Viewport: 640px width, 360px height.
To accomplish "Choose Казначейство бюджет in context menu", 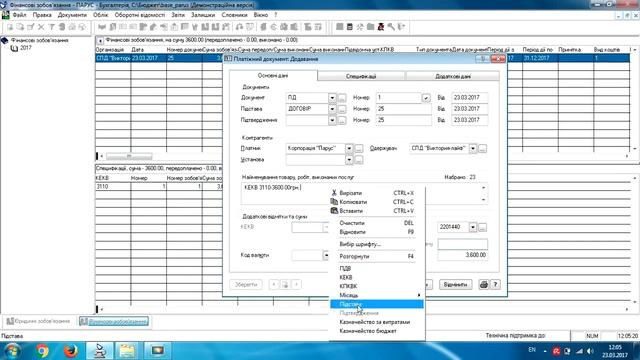I will 377,331.
